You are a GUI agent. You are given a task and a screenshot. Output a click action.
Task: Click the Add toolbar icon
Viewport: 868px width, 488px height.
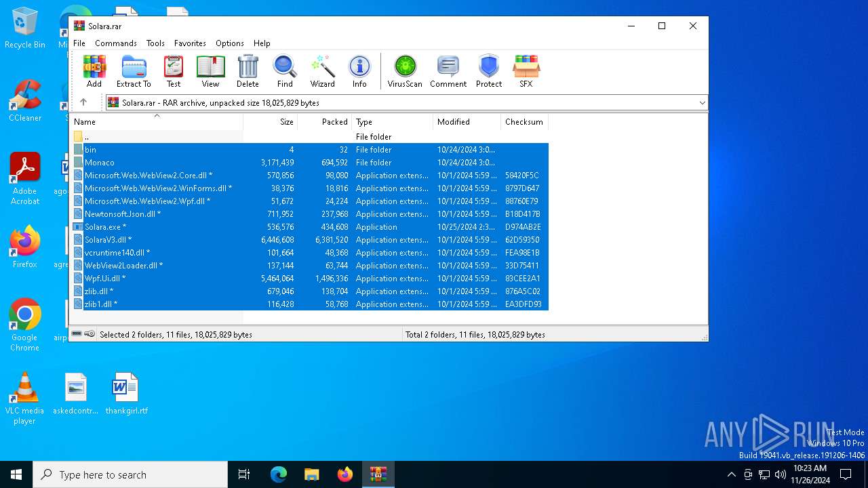pos(94,71)
